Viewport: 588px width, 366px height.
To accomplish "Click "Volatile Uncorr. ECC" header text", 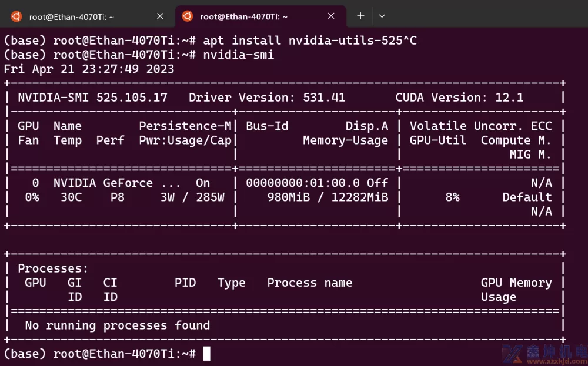I will tap(481, 126).
